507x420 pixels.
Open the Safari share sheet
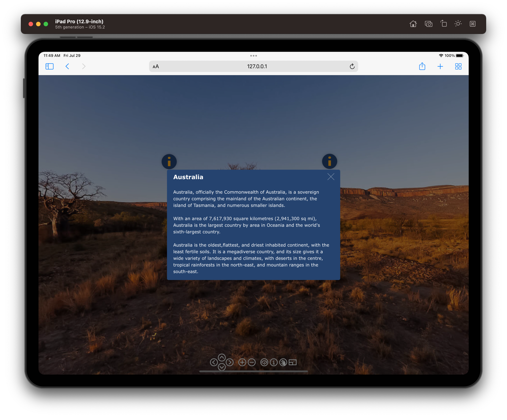click(x=422, y=66)
